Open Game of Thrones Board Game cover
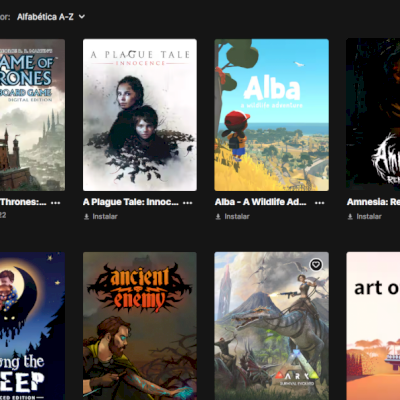The image size is (400, 400). point(32,115)
